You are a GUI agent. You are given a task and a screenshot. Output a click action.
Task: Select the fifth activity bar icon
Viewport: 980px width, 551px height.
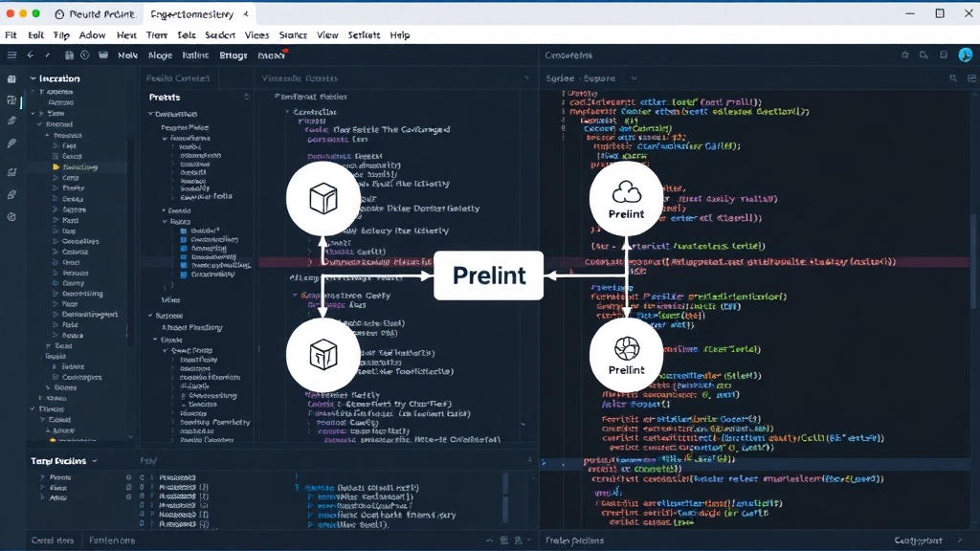point(11,172)
